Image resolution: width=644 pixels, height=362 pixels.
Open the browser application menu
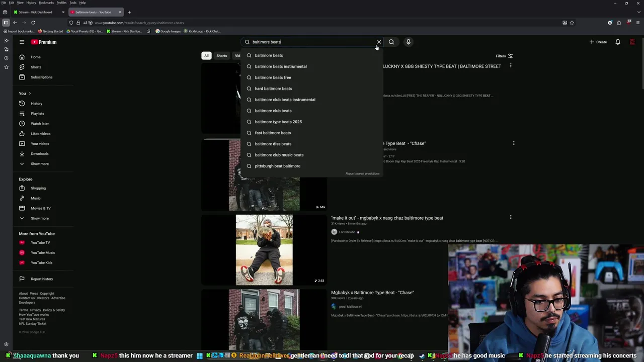[x=637, y=23]
